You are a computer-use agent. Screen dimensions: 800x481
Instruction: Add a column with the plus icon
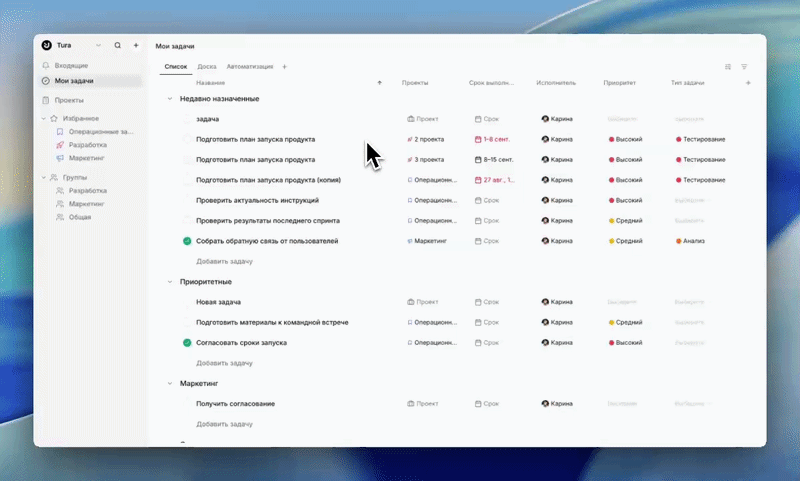pos(748,83)
